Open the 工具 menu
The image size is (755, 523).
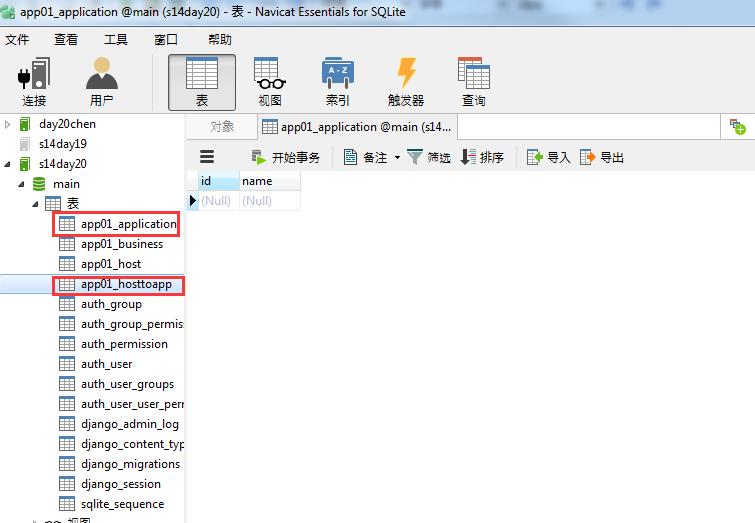click(116, 39)
